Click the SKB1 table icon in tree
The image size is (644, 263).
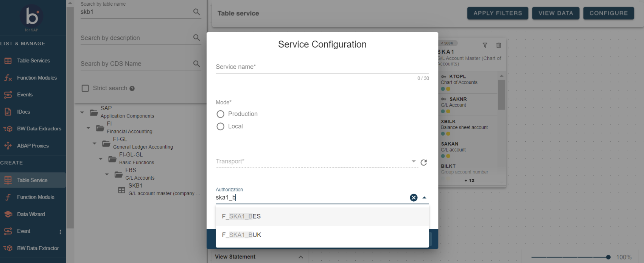[x=121, y=190]
